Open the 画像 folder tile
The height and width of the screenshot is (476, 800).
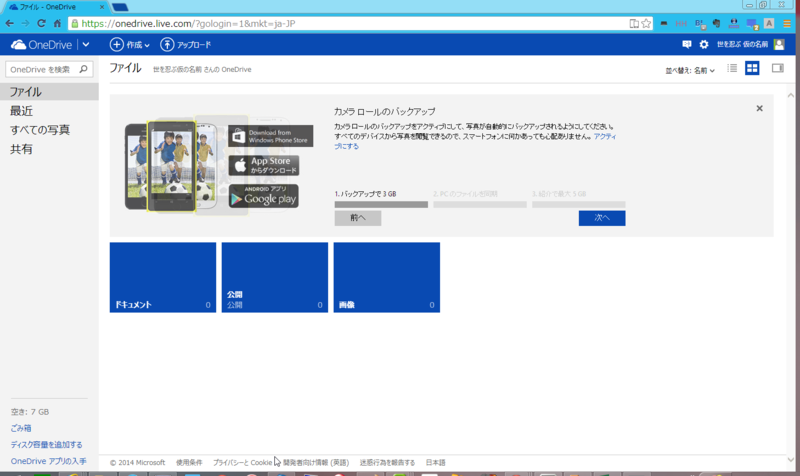point(387,277)
